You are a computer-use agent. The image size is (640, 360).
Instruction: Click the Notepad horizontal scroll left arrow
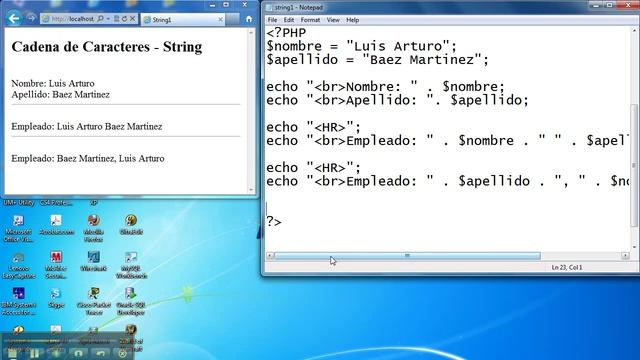(270, 256)
